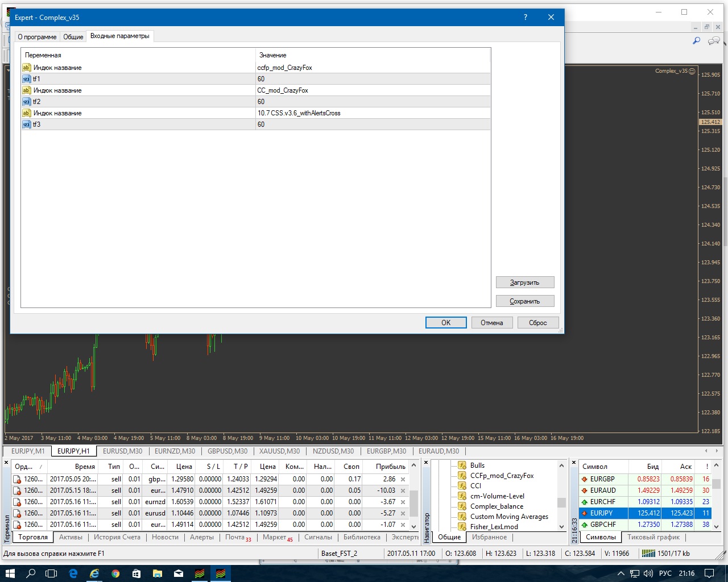Click the connection status bars in status bar
Viewport: 728px width, 582px height.
(x=648, y=553)
